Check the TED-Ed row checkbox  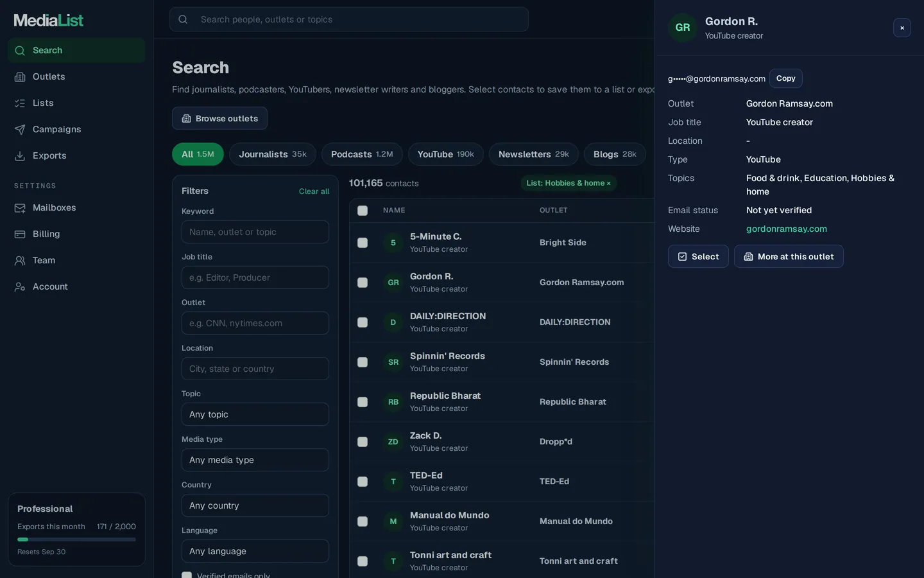[x=363, y=482]
